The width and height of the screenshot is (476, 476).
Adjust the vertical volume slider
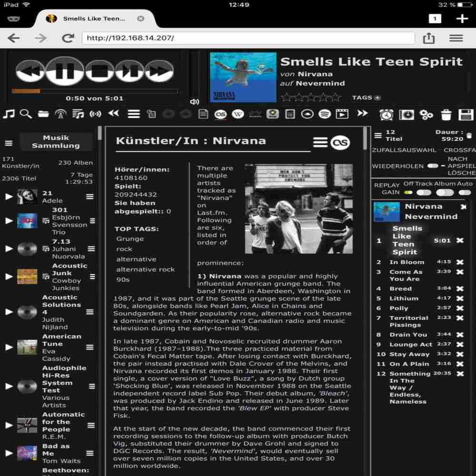[194, 74]
